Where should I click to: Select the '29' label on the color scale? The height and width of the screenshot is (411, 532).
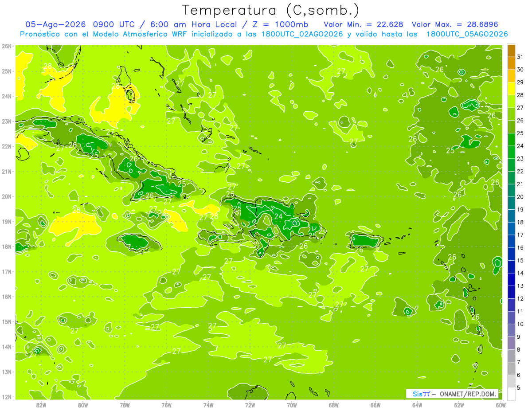tap(520, 82)
